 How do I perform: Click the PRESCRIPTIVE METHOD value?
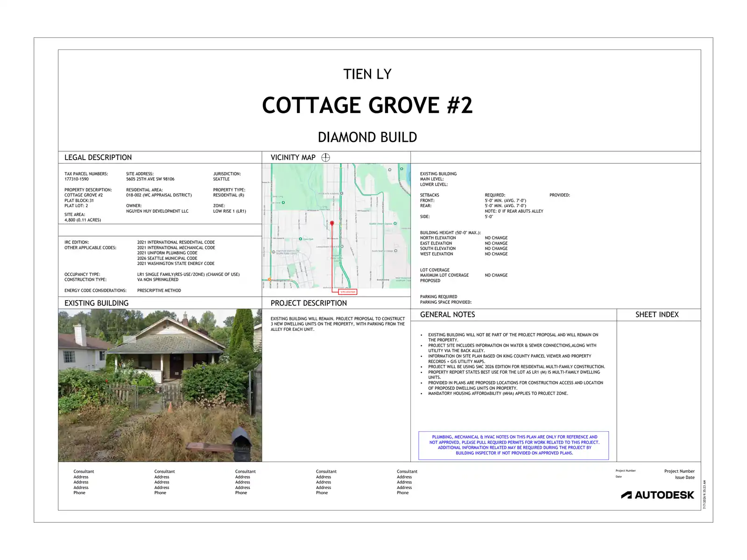tap(159, 291)
